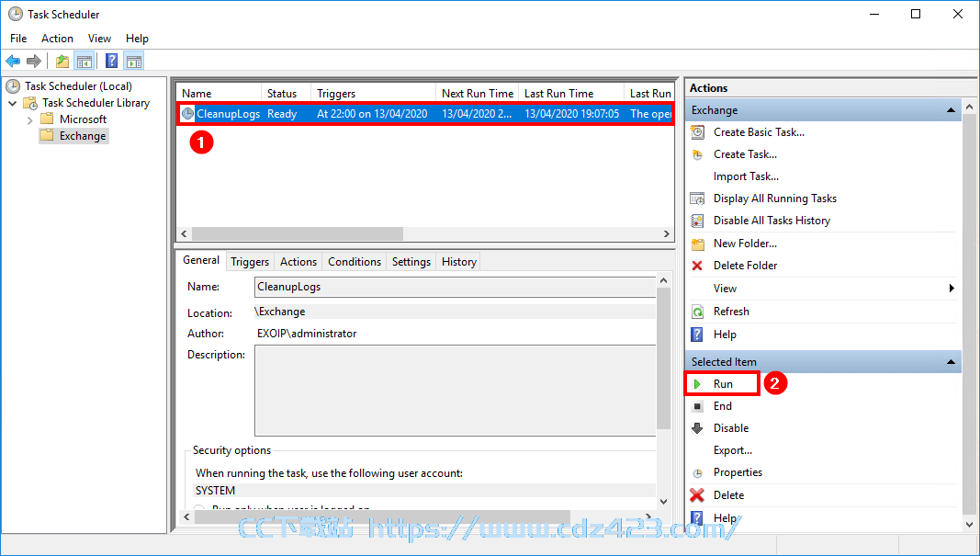Click the Forward arrow toolbar icon
The height and width of the screenshot is (556, 980).
click(x=34, y=61)
